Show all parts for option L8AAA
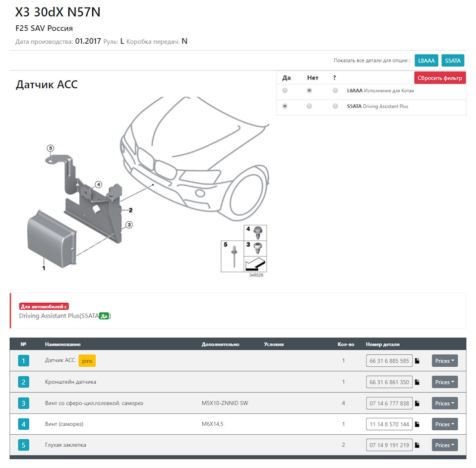The height and width of the screenshot is (468, 476). coord(426,61)
